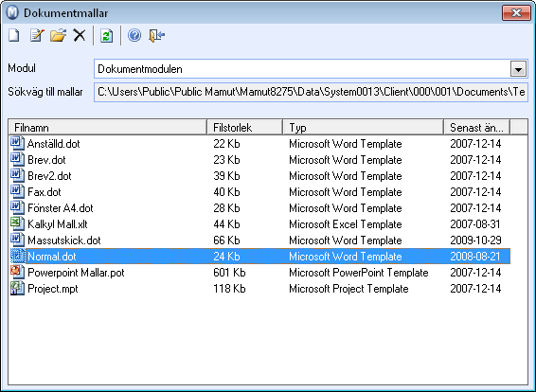Click the Project.mpt file icon

pyautogui.click(x=17, y=288)
